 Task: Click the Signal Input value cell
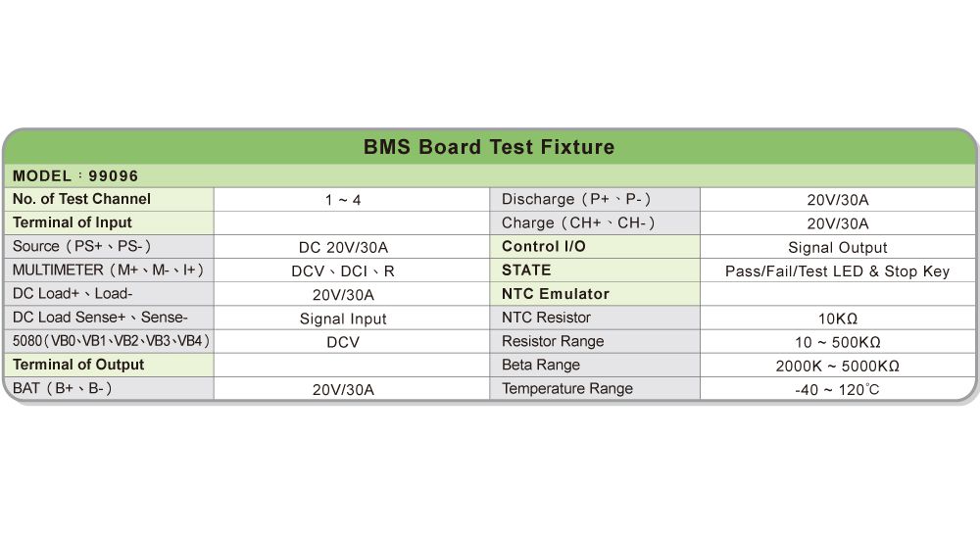(x=343, y=319)
